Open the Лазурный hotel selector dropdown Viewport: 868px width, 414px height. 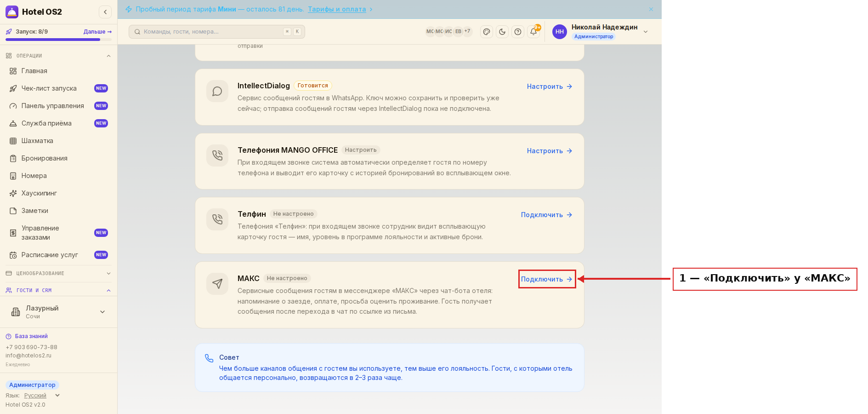coord(59,312)
